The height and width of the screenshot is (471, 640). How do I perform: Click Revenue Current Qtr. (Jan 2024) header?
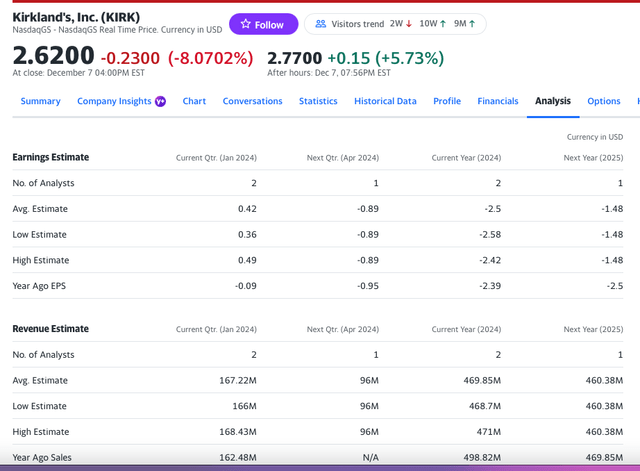click(216, 329)
